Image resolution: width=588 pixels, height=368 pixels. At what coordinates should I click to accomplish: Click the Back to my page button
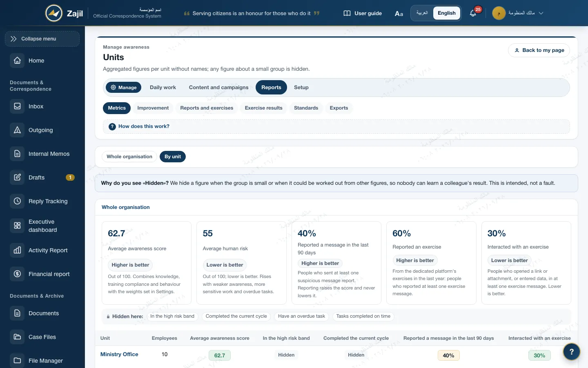[x=539, y=50]
